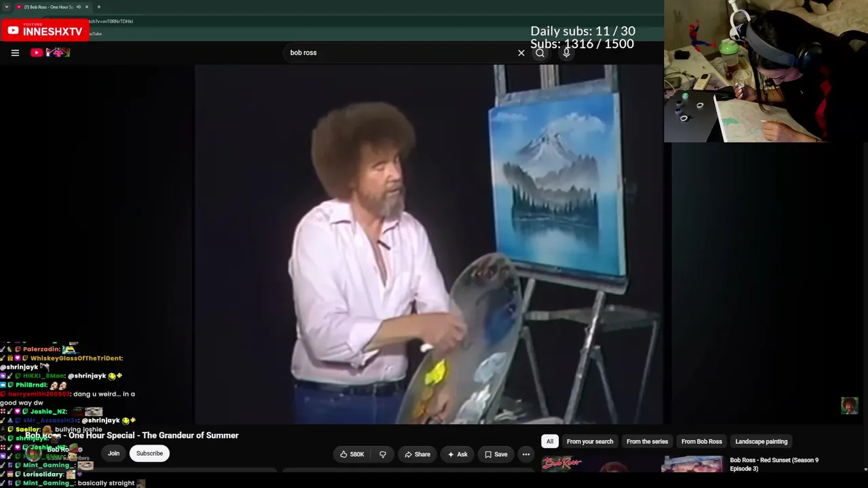Subscribe to the Bob Ross channel
Screen dimensions: 868x488
pyautogui.click(x=149, y=453)
